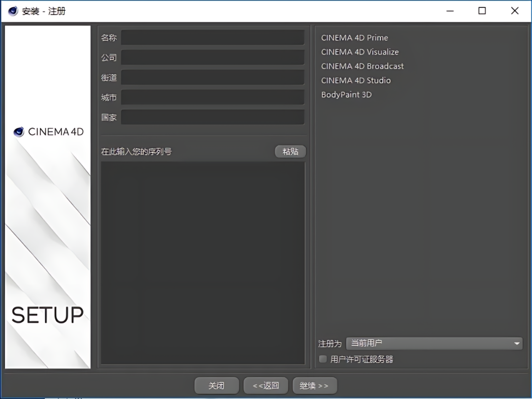Screen dimensions: 532x399
Task: Click the Cinema 4D icon in title bar
Action: tap(13, 11)
